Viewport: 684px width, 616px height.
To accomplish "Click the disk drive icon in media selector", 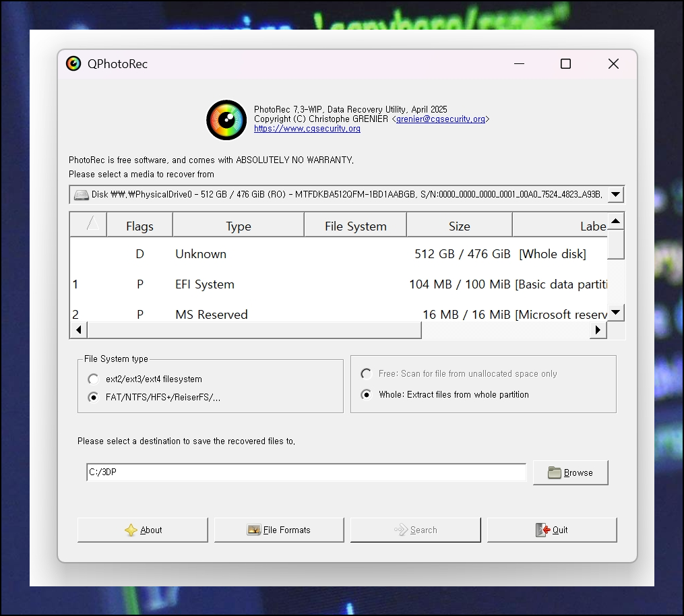I will tap(81, 195).
